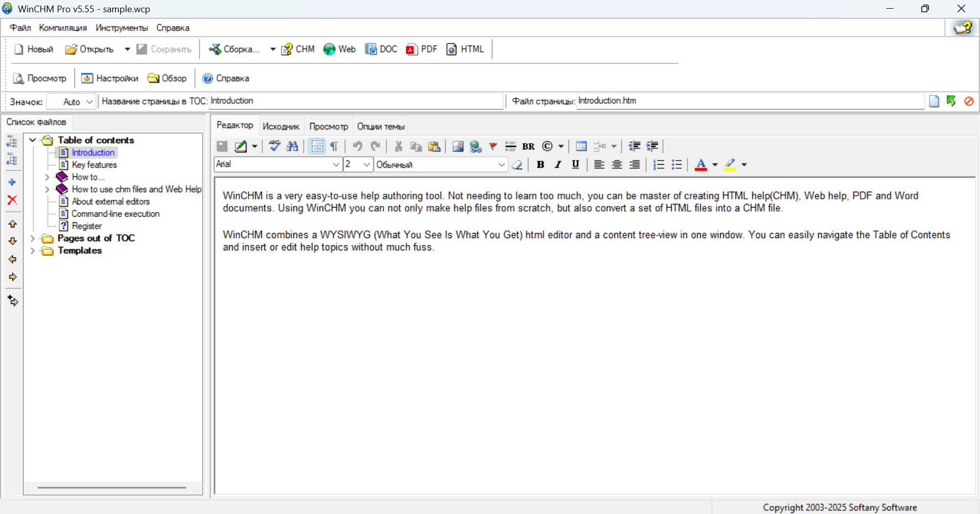Open Настройки from the toolbar
Viewport: 980px width, 514px height.
tap(110, 78)
